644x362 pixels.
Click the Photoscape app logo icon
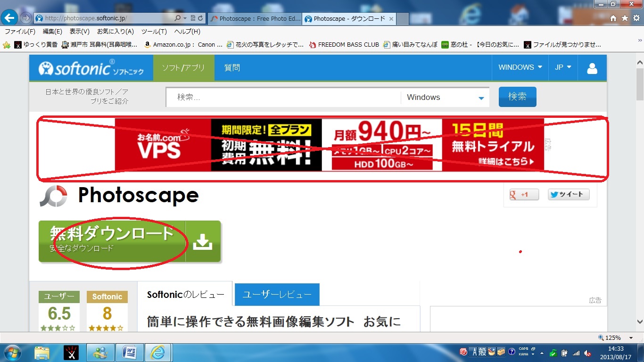point(53,196)
